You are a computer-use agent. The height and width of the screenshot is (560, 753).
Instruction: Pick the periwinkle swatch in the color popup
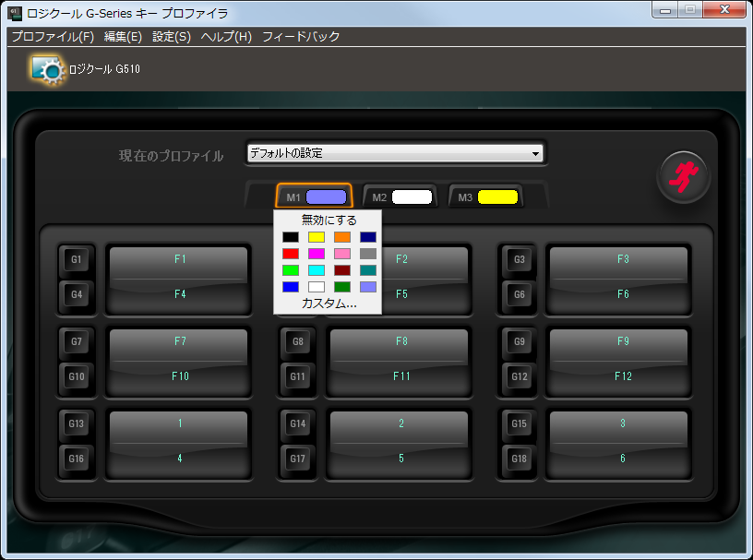[368, 287]
